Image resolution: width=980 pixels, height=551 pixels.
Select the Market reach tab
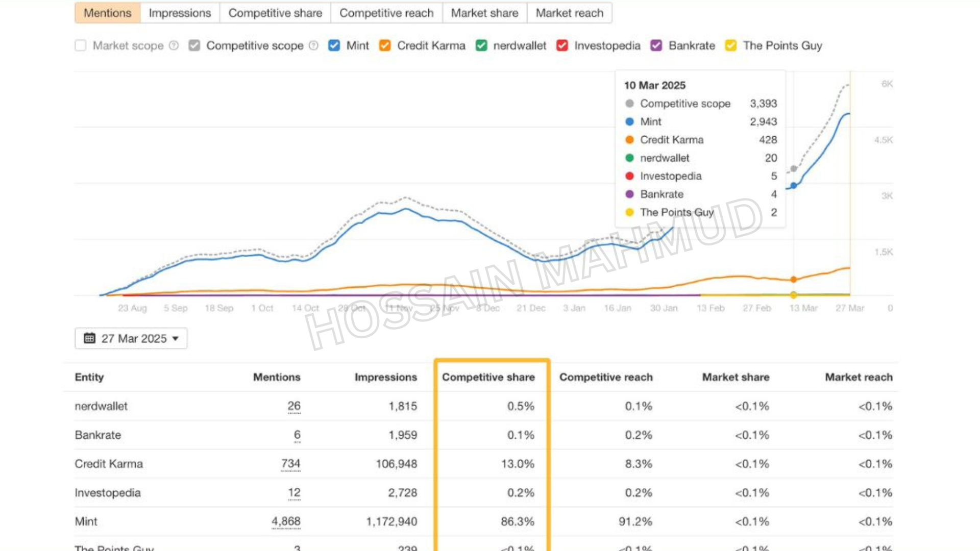pos(569,13)
